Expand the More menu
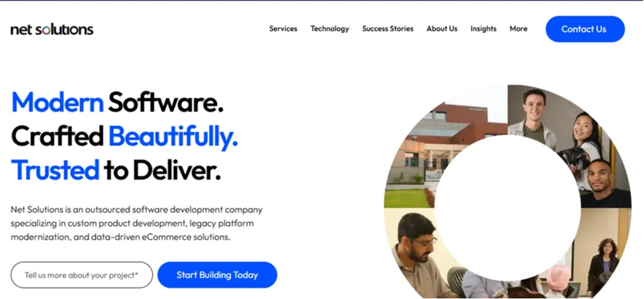Image resolution: width=644 pixels, height=299 pixels. click(x=519, y=29)
